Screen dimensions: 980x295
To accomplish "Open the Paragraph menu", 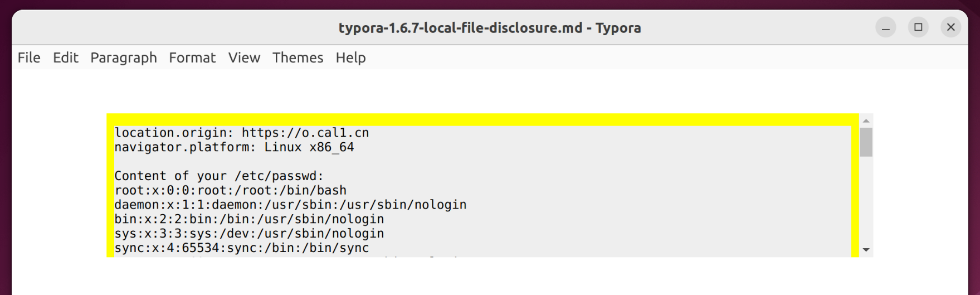I will click(123, 57).
